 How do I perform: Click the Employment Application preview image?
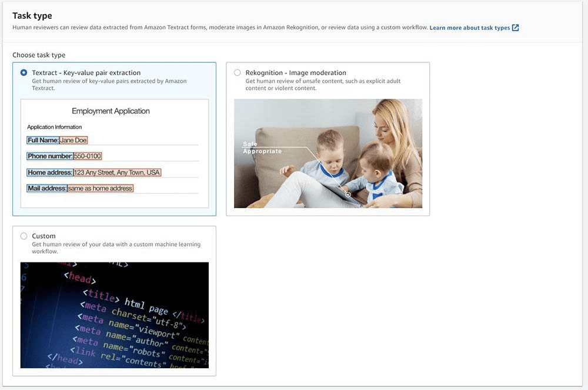pyautogui.click(x=115, y=153)
